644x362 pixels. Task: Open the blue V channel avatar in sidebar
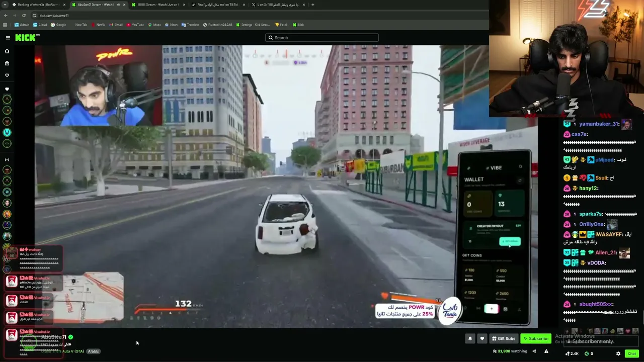7,133
